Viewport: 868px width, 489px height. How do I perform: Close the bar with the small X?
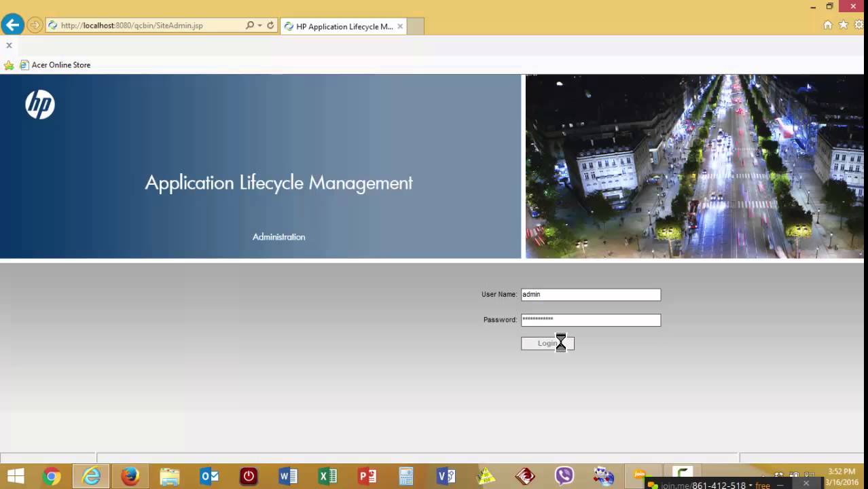click(9, 45)
